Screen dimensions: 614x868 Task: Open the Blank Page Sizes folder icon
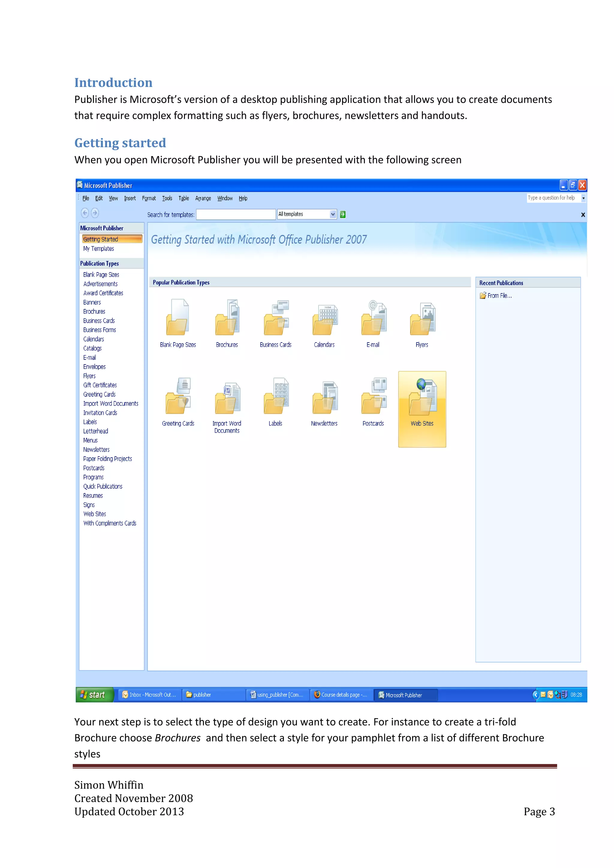pos(178,318)
